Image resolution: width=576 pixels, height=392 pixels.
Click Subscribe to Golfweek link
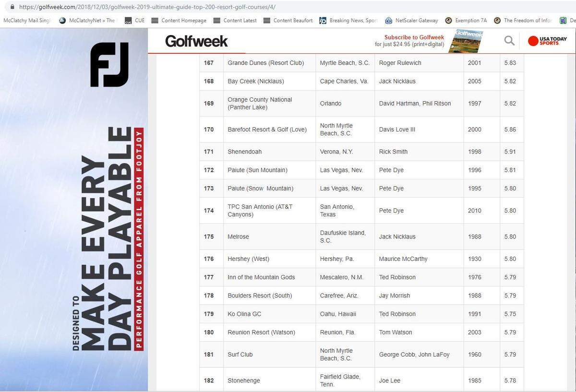tap(414, 37)
